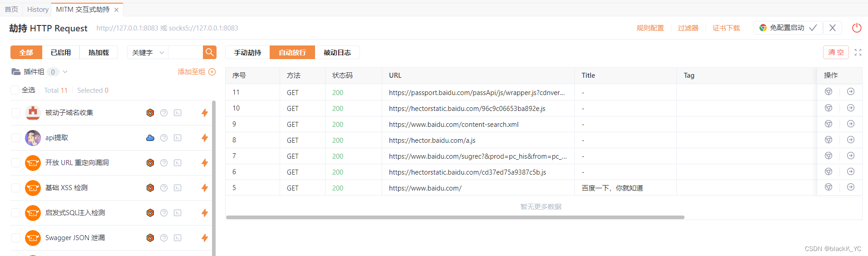Image resolution: width=868 pixels, height=256 pixels.
Task: Click the arrow detail icon in row 8
Action: click(851, 140)
